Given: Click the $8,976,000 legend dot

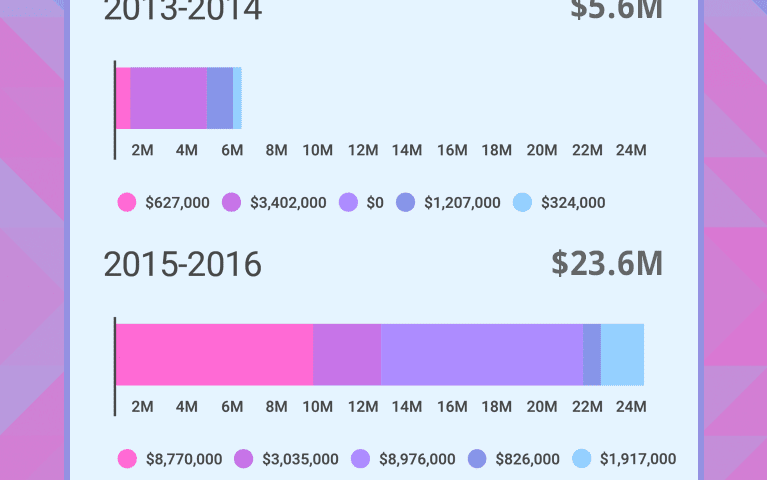Looking at the screenshot, I should coord(361,459).
